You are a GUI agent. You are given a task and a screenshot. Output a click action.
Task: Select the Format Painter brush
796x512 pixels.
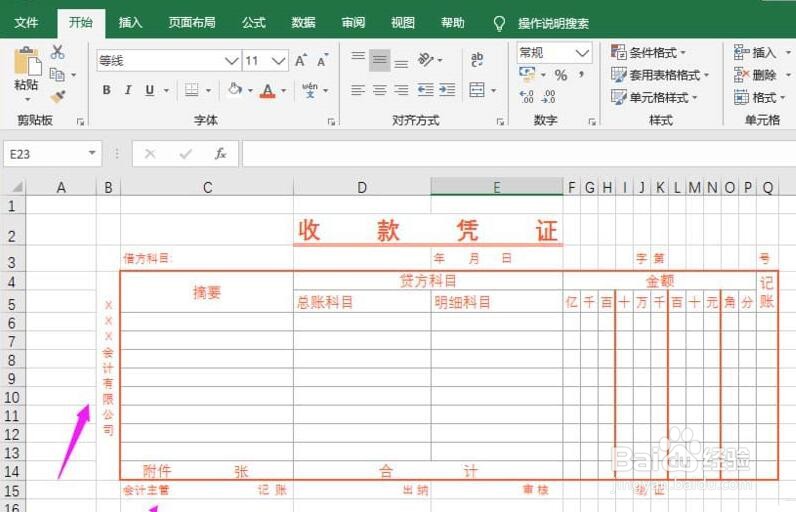click(57, 96)
